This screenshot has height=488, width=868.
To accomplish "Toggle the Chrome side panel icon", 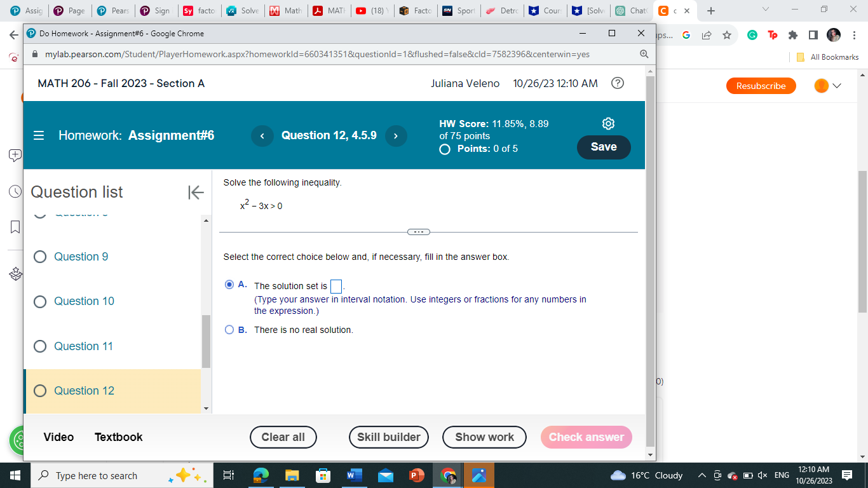I will [x=813, y=36].
